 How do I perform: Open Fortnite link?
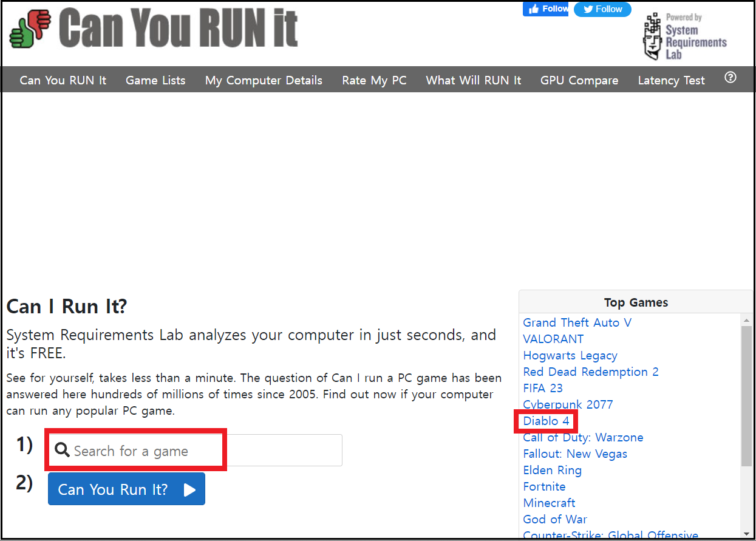[544, 486]
